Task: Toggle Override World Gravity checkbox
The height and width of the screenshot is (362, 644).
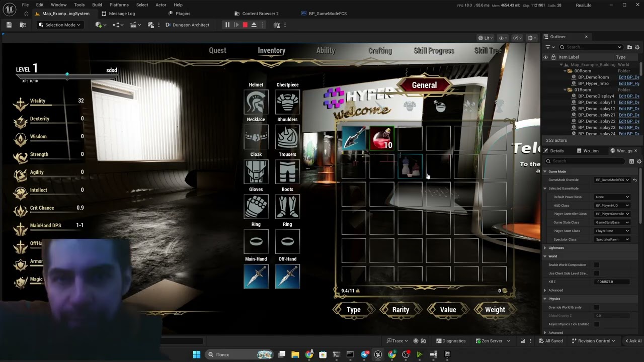Action: tap(596, 307)
